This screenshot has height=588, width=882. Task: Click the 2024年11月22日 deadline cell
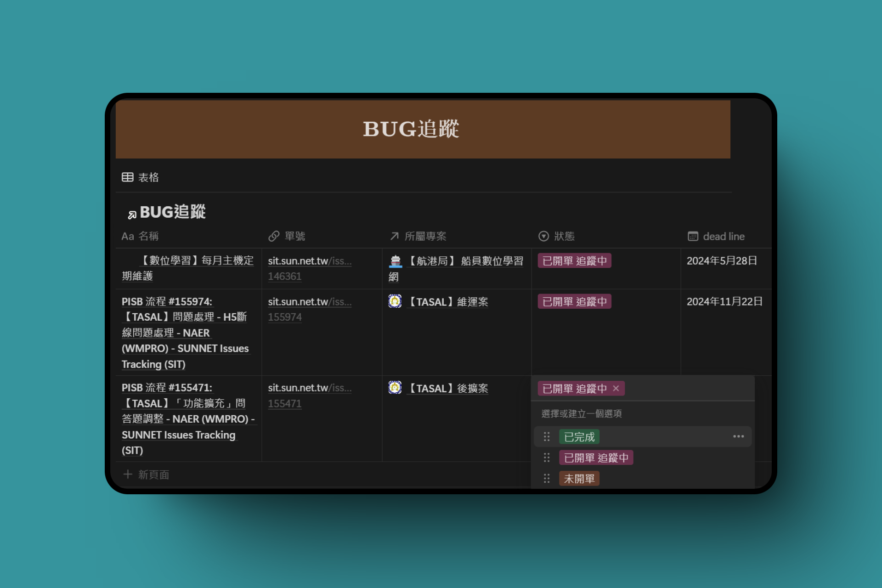tap(724, 301)
